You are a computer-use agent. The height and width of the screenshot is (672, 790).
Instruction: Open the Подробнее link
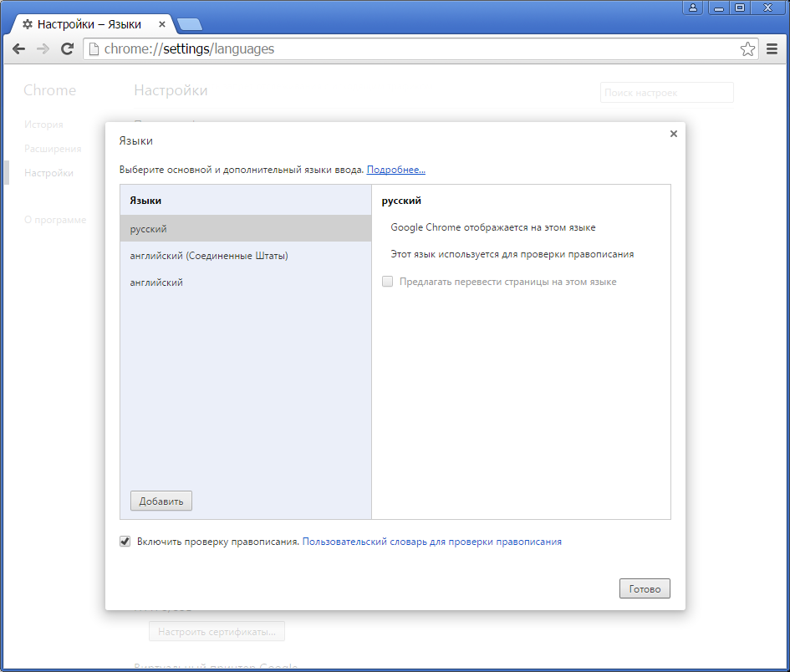[x=395, y=170]
